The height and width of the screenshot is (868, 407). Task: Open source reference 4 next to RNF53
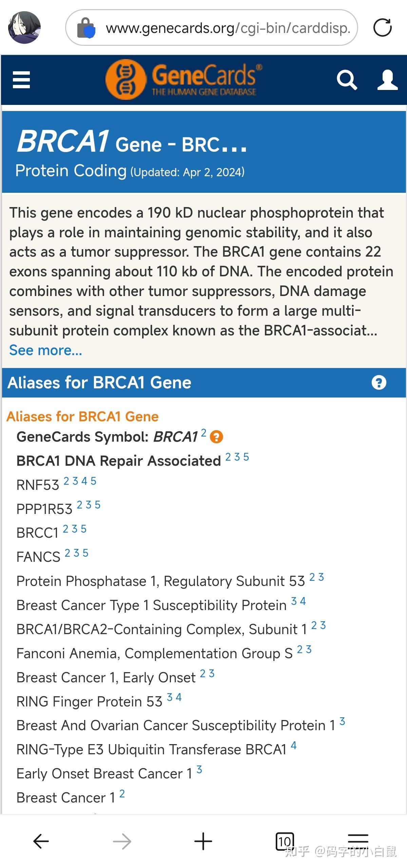[x=84, y=481]
